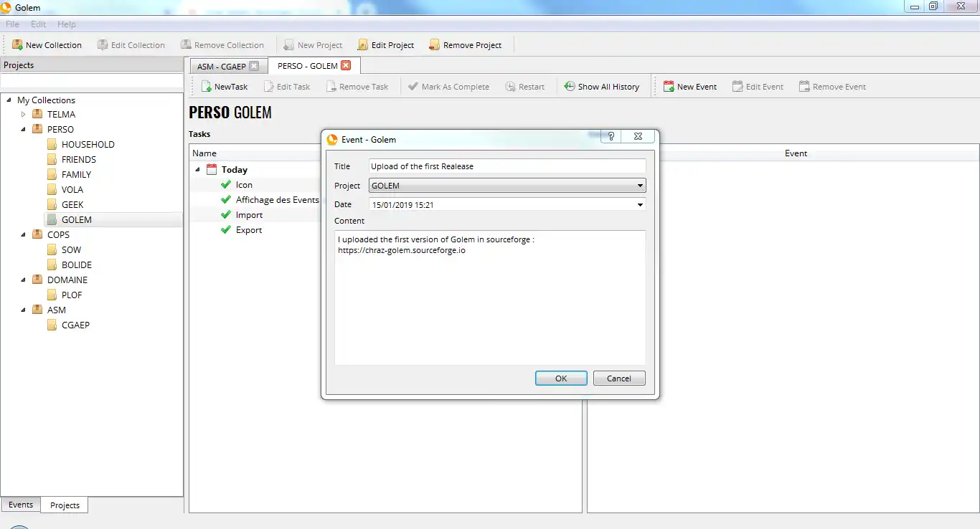
Task: Click the Mark As Complete checkmark icon
Action: (x=413, y=87)
